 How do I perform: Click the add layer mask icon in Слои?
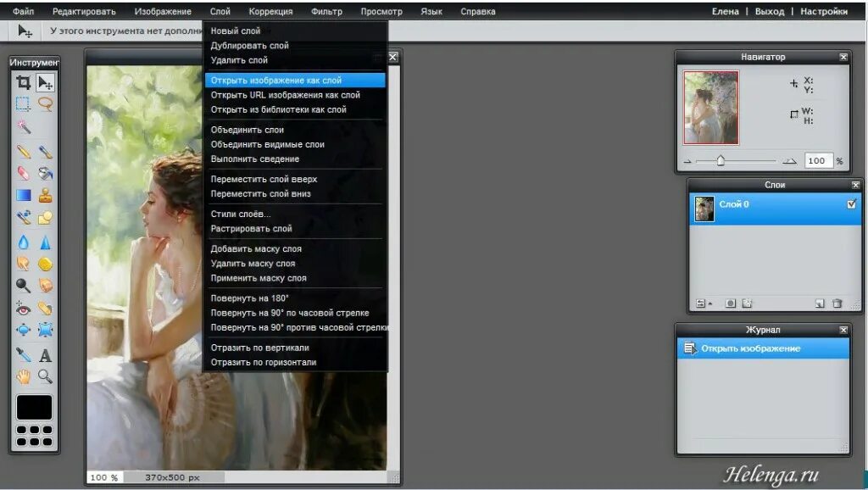point(731,303)
